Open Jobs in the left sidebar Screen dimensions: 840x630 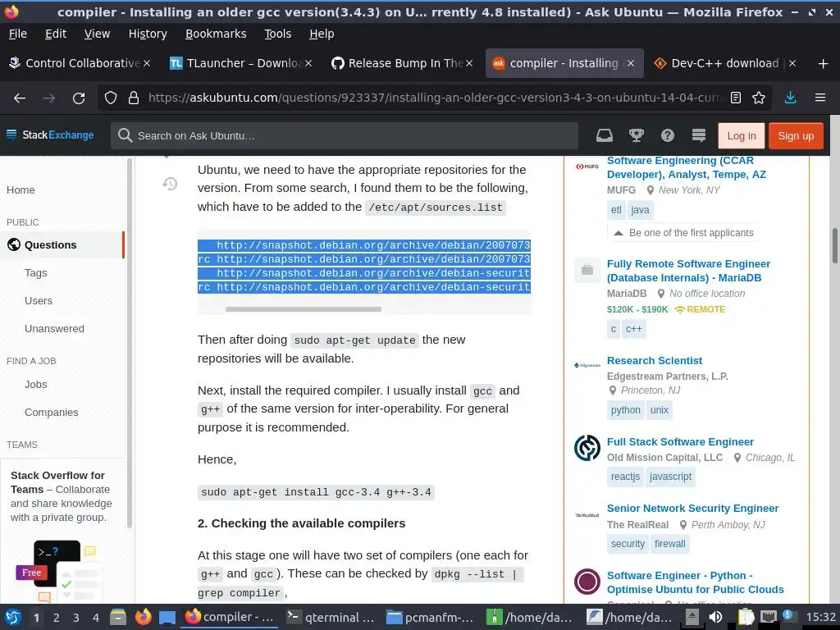coord(36,385)
